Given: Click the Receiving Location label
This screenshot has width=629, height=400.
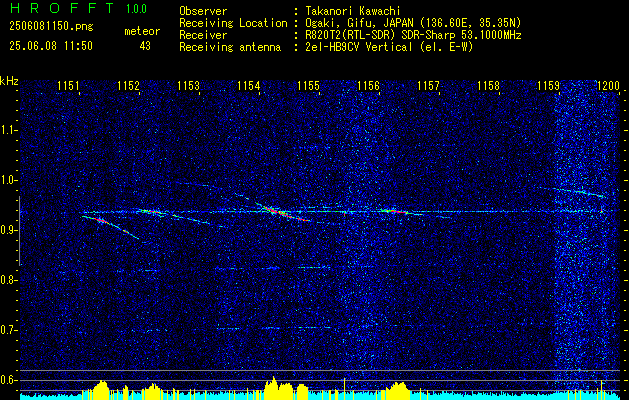Looking at the screenshot, I should tap(233, 23).
